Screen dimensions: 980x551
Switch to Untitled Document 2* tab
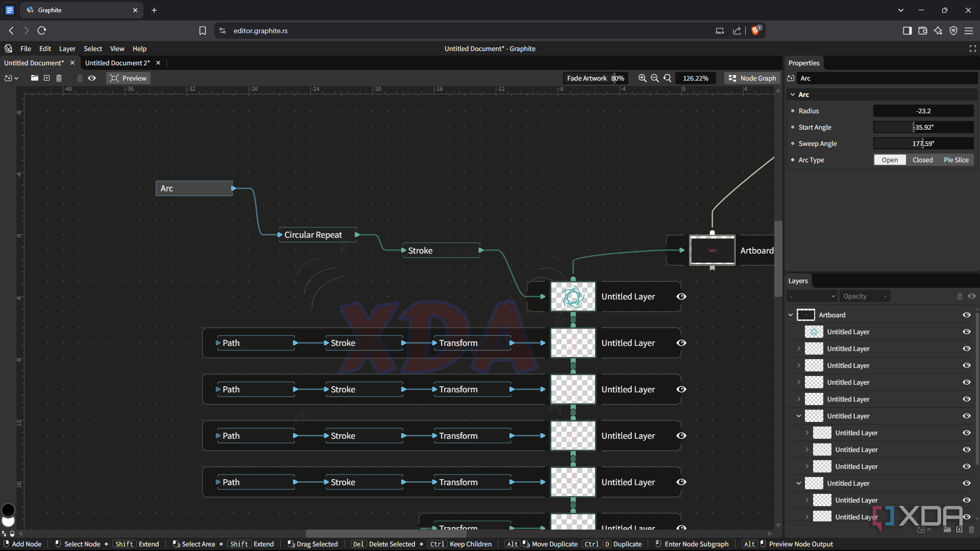tap(117, 63)
